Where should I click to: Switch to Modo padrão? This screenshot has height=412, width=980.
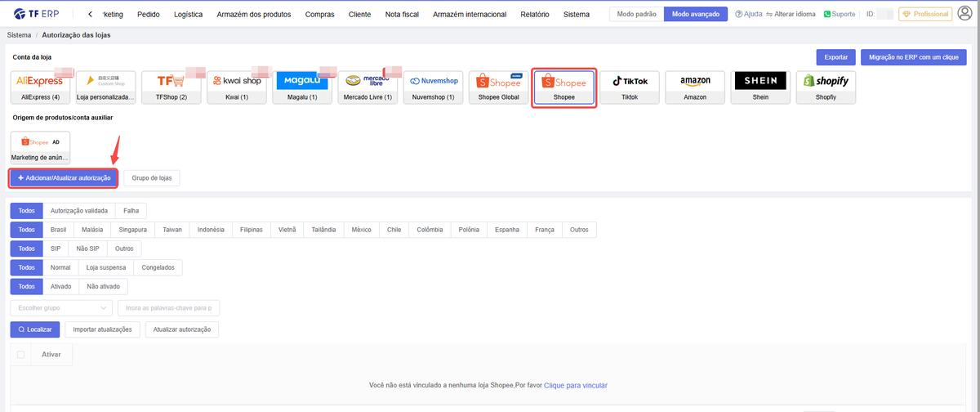(637, 14)
